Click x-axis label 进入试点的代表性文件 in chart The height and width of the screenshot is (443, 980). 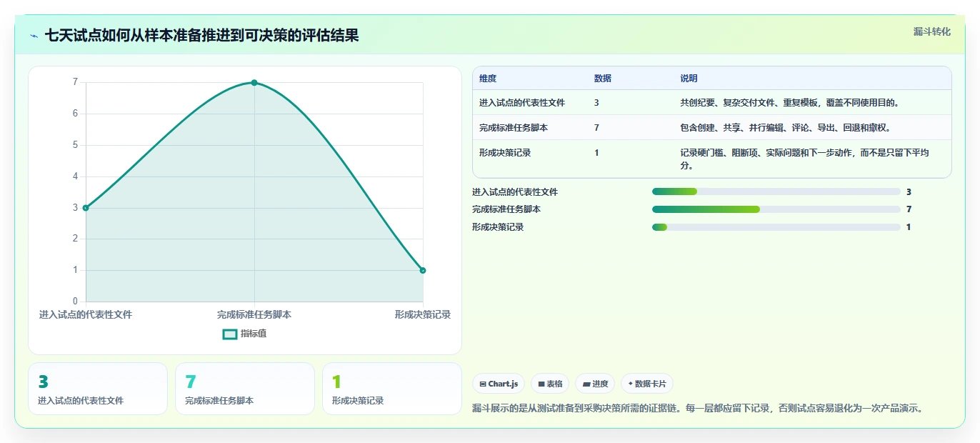click(86, 315)
